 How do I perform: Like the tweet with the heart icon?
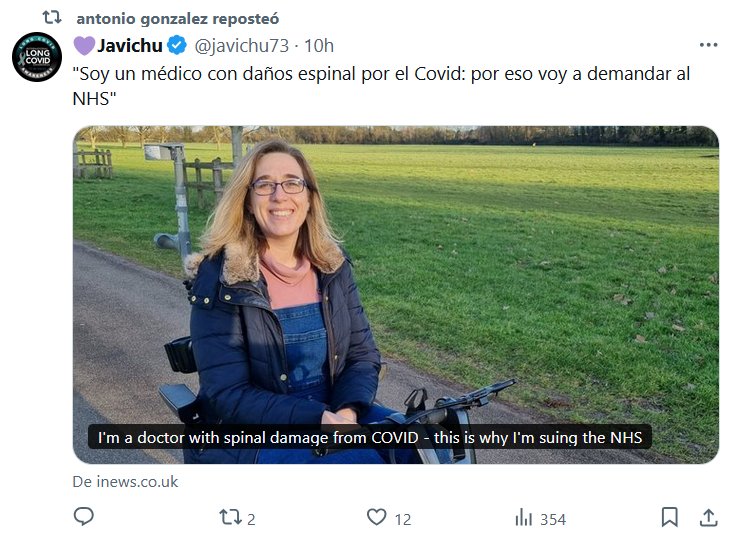point(376,517)
